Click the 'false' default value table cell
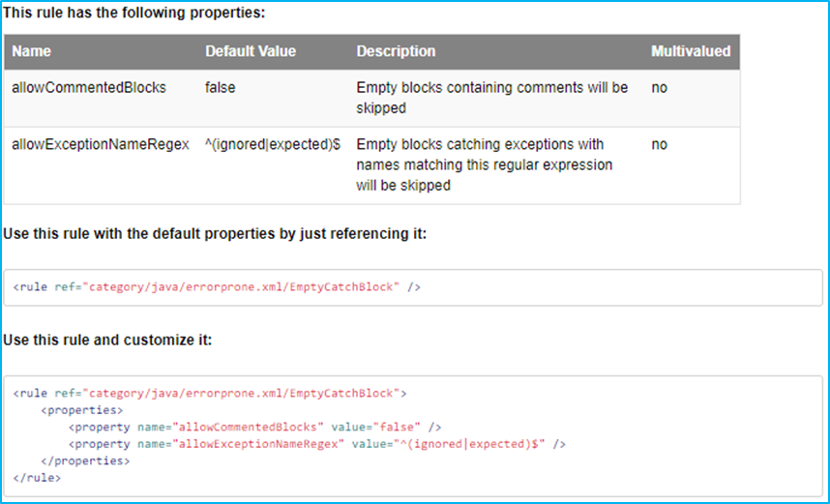Image resolution: width=830 pixels, height=504 pixels. coord(221,88)
